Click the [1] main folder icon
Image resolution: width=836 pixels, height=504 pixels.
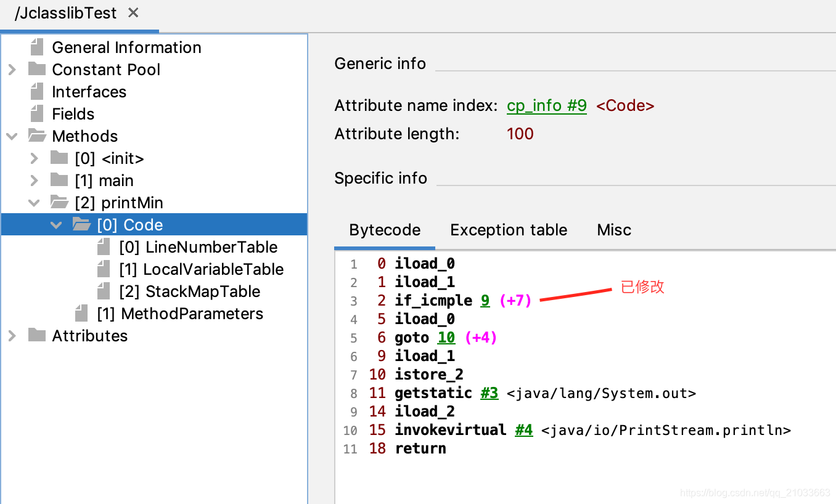click(x=59, y=180)
